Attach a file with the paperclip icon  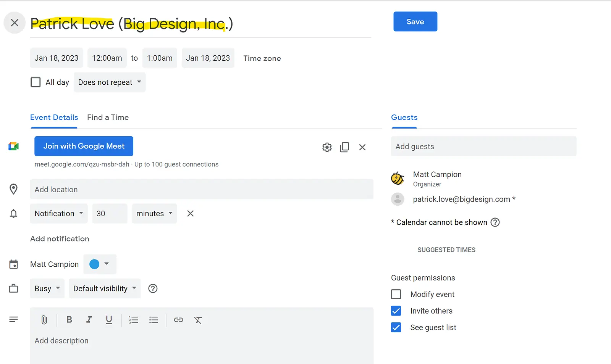pos(44,320)
